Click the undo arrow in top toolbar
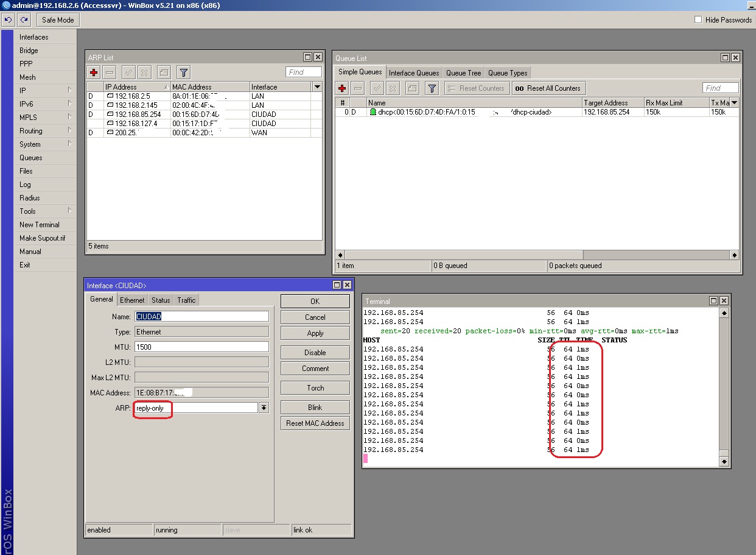The height and width of the screenshot is (555, 756). tap(9, 20)
